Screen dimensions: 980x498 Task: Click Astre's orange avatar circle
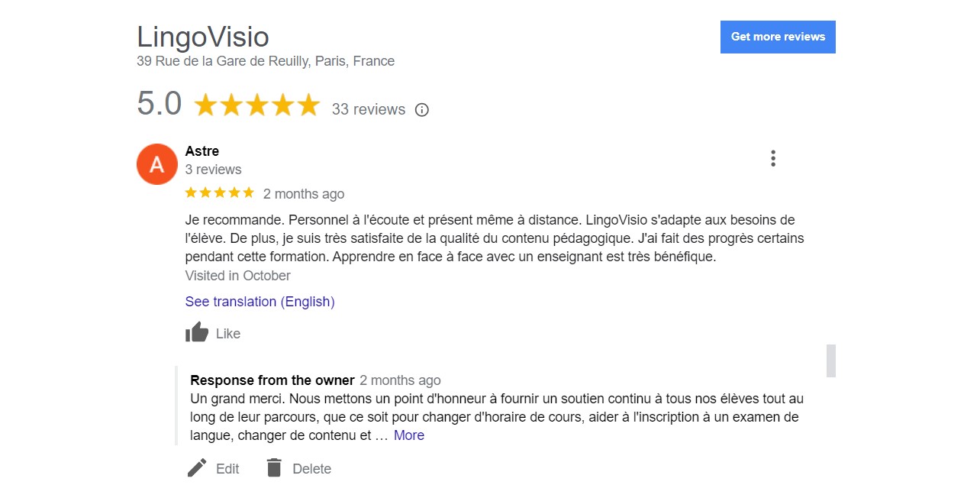[156, 163]
